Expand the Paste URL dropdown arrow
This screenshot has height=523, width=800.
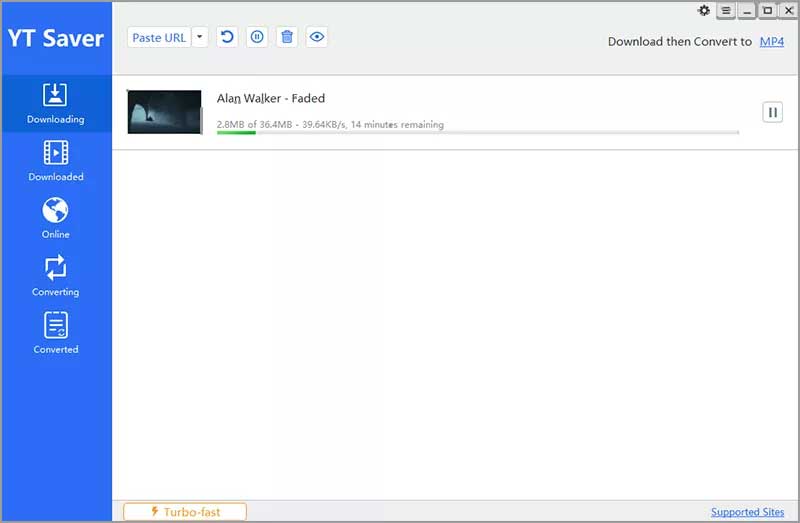tap(200, 37)
